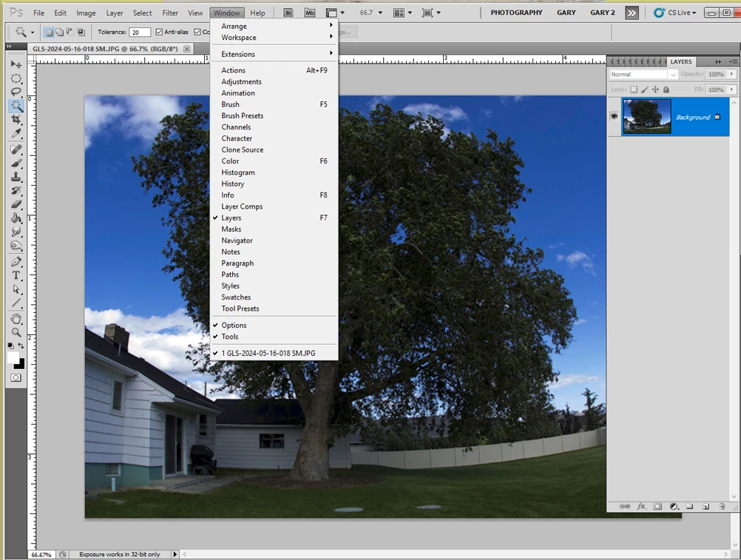Create a new layer icon
Screen dimensions: 741x560
tap(706, 506)
